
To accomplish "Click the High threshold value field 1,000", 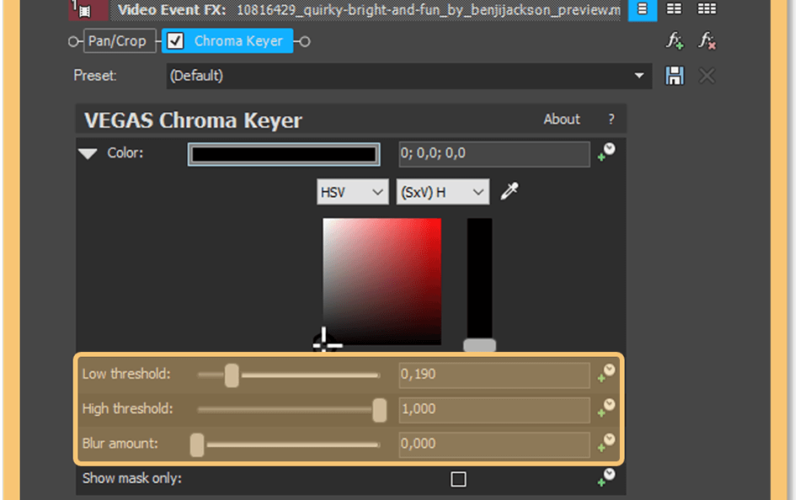I will coord(494,409).
